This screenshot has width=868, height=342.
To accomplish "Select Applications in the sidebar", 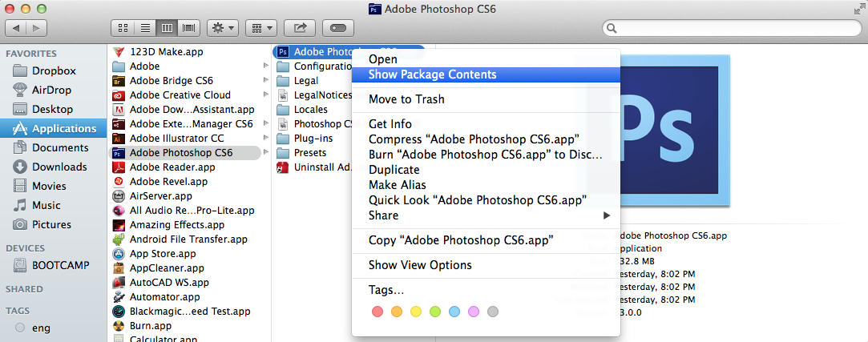I will 53,128.
